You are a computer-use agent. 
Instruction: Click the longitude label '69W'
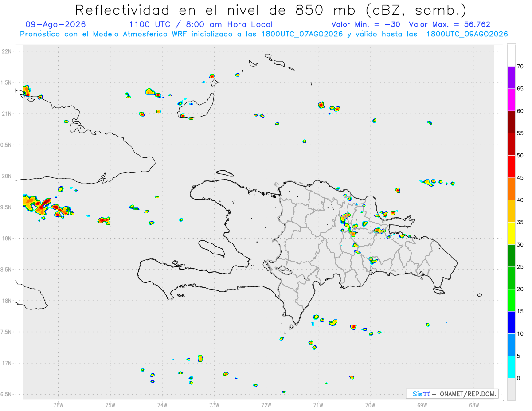422,405
